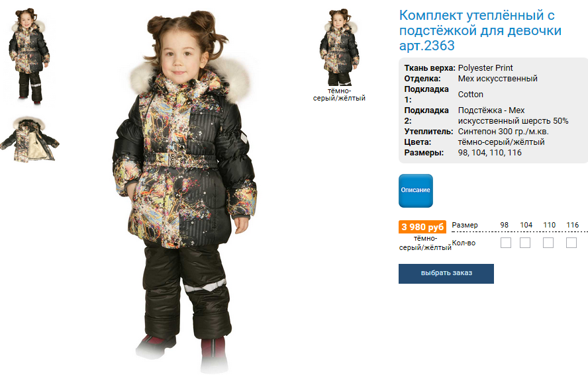Open the unzipped jacket lining thumbnail

point(30,140)
